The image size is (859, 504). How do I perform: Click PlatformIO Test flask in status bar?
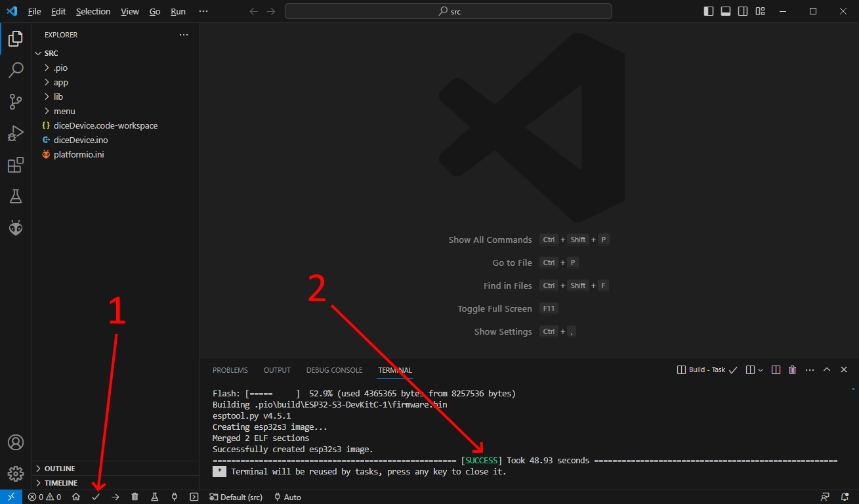(155, 497)
